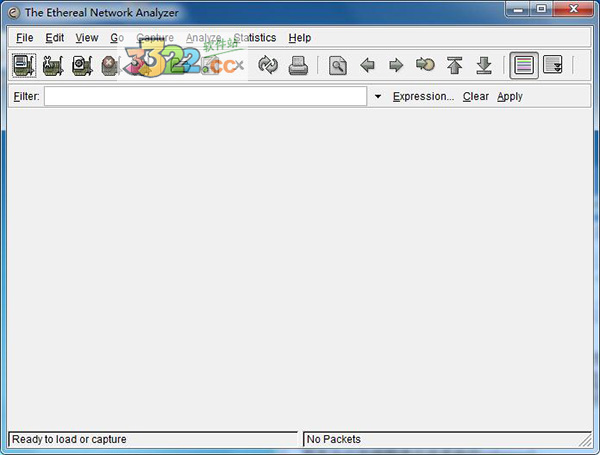Open the Edit menu
Screen dimensions: 600x455
click(x=54, y=38)
